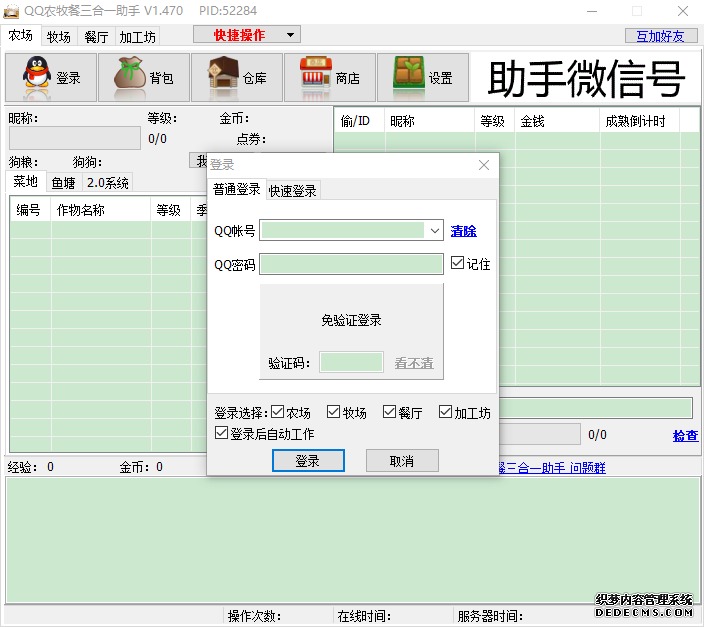Click the 免验证登录 text area

(351, 320)
